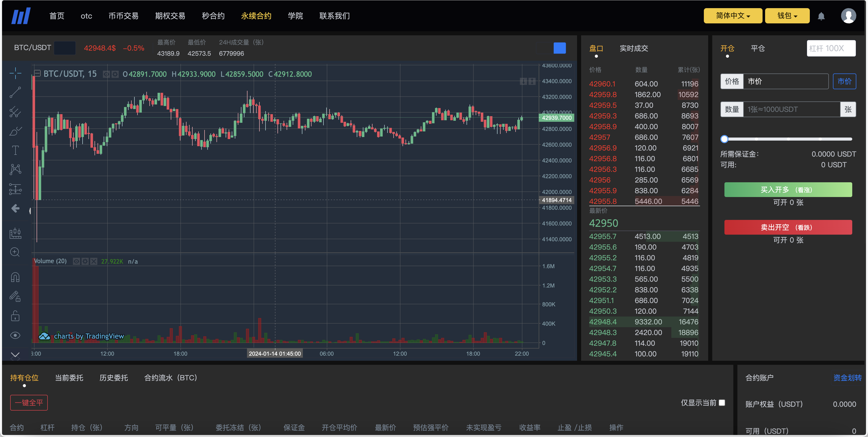Toggle the lock all drawings padlock

coord(15,316)
